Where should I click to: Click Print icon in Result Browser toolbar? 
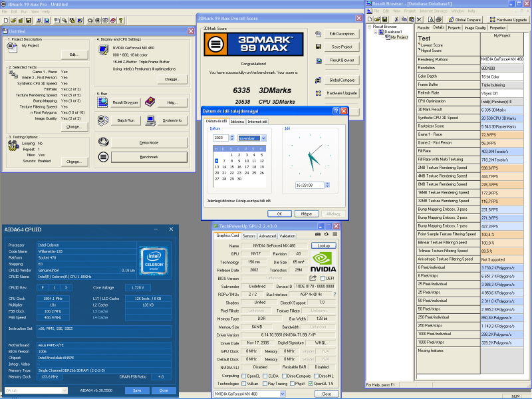coord(438,19)
